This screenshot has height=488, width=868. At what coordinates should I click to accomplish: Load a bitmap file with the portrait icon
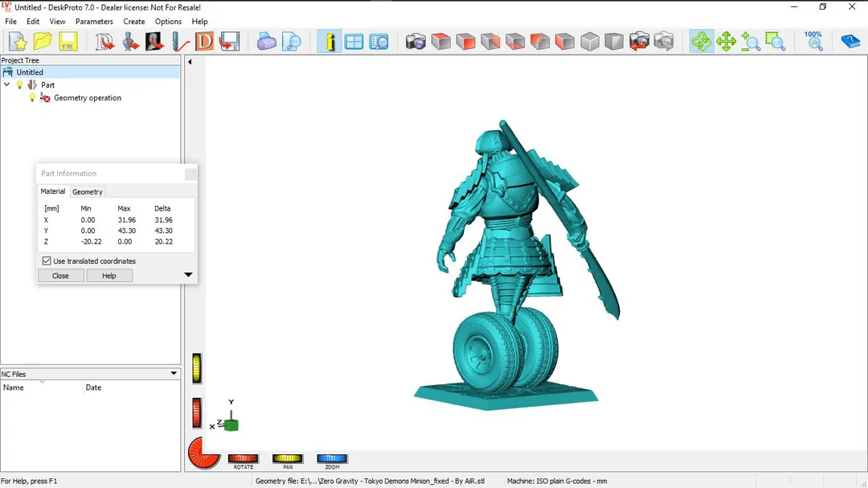click(x=154, y=42)
